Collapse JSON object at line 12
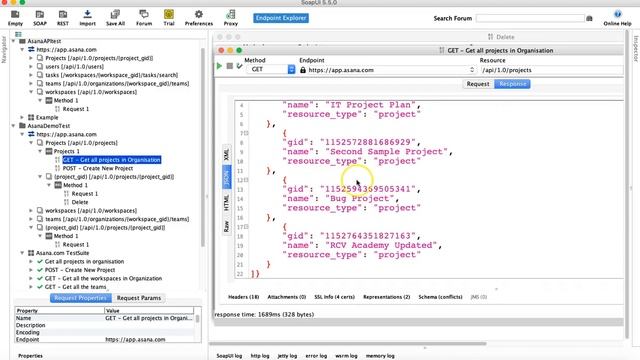The width and height of the screenshot is (640, 360). 246,180
